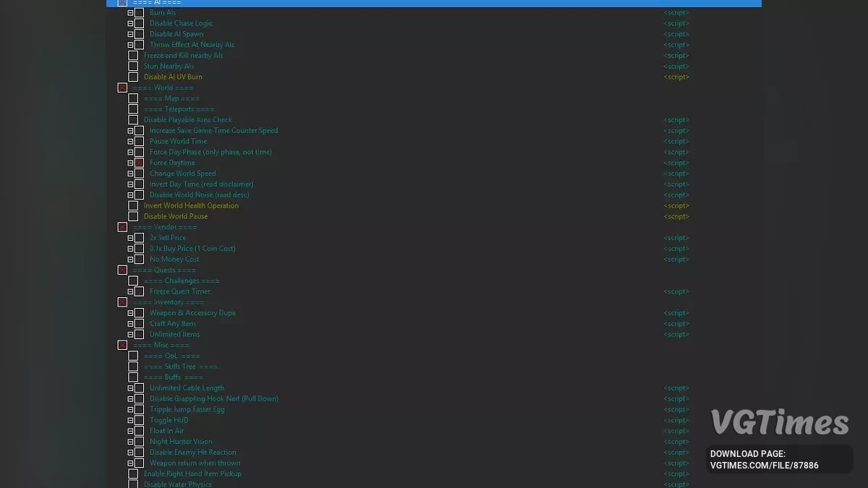This screenshot has height=488, width=868.
Task: Select the Invert World Health Operation entry
Action: 191,205
